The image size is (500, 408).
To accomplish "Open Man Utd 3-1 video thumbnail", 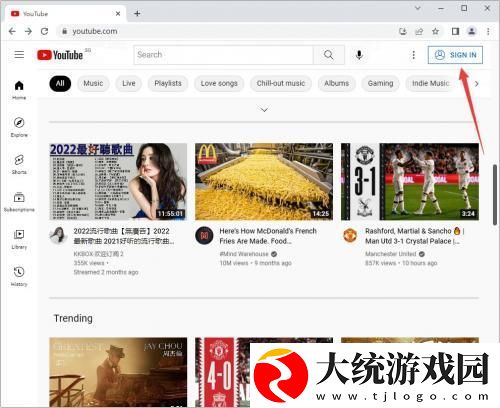I will pos(410,182).
